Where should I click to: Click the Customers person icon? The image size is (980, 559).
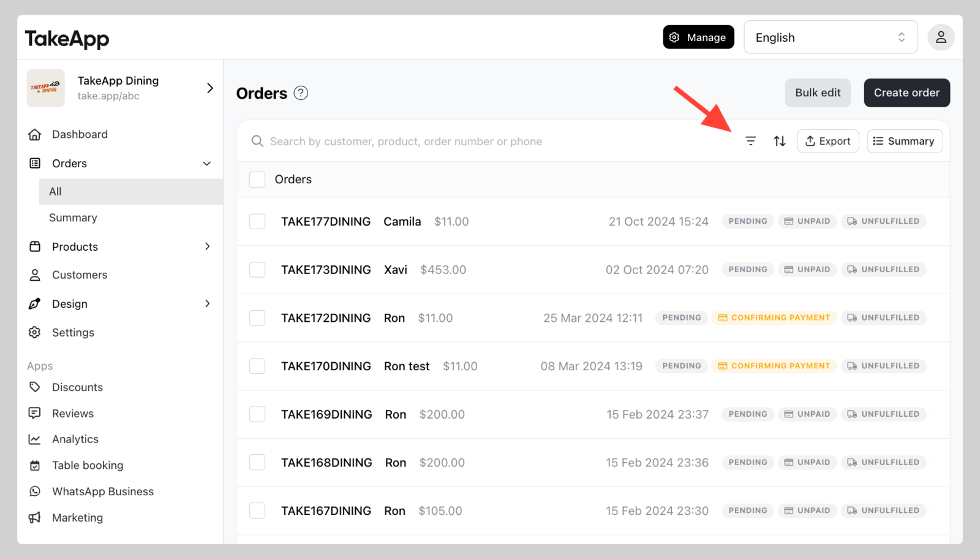click(35, 275)
